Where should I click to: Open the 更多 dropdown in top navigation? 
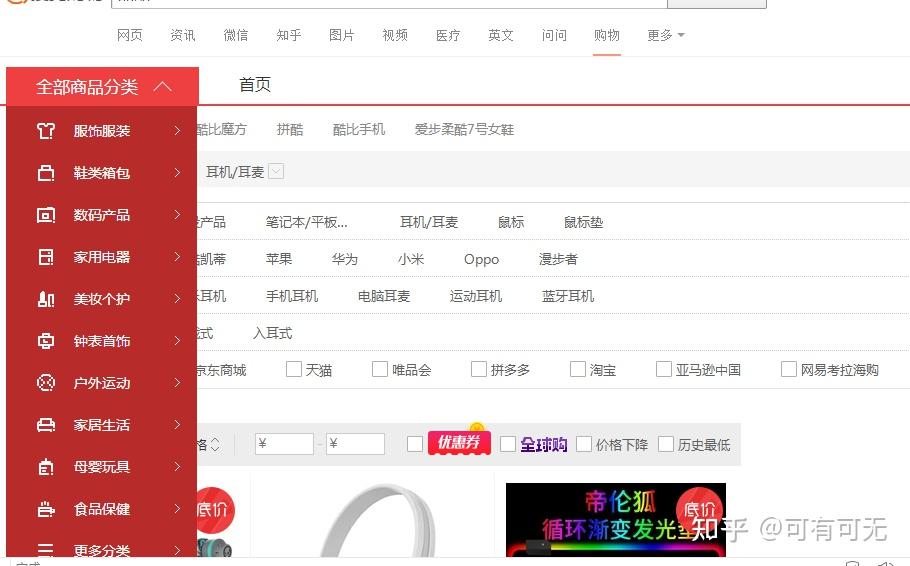665,35
